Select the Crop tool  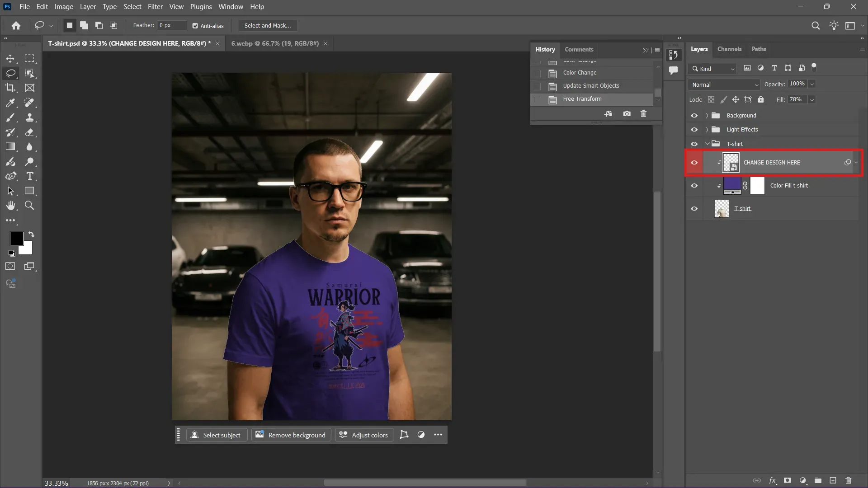11,88
